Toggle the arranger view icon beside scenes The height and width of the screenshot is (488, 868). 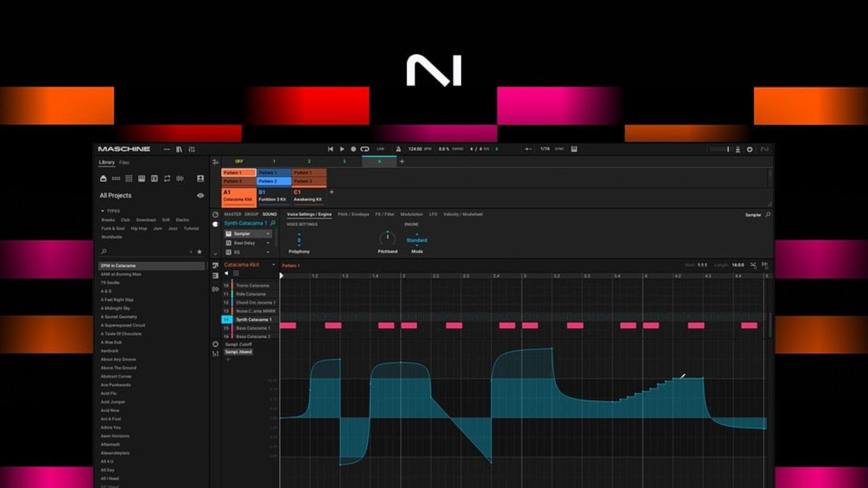point(215,162)
